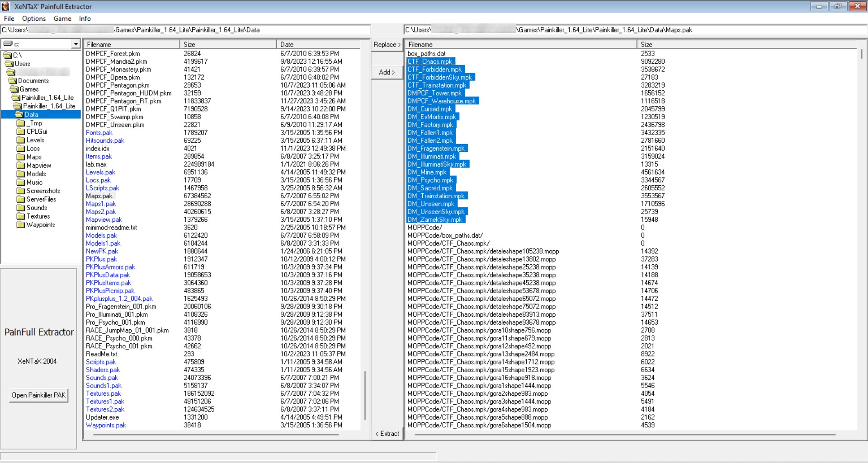The width and height of the screenshot is (868, 463).
Task: Select gora6shape1504.mopp entry in archive list
Action: 479,425
